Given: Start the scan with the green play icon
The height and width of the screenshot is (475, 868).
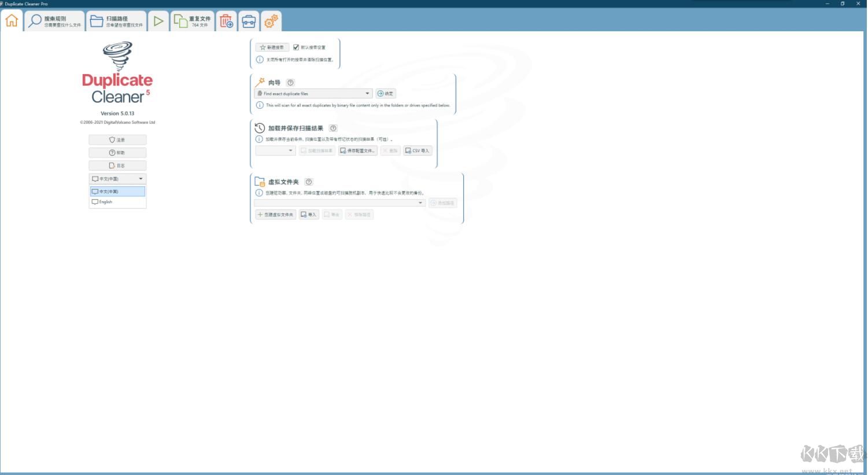Looking at the screenshot, I should (158, 20).
